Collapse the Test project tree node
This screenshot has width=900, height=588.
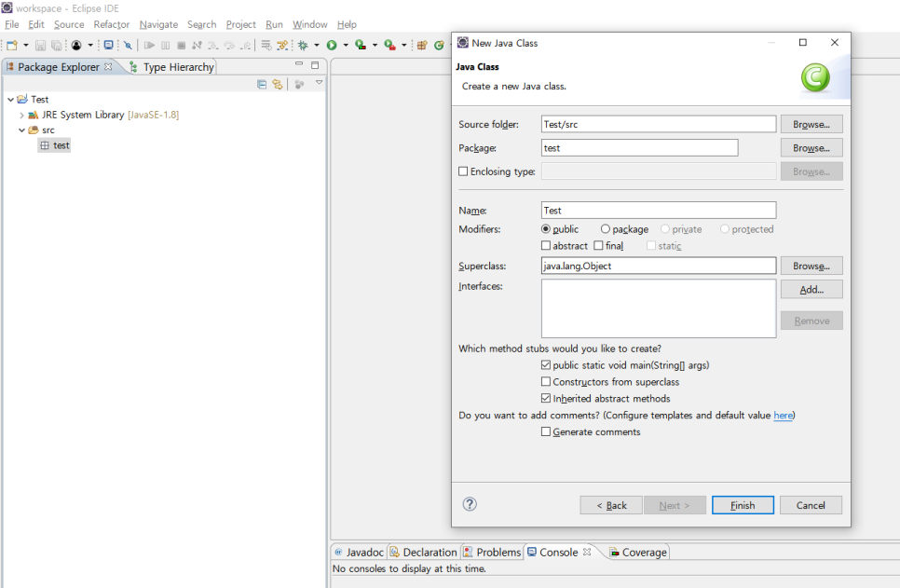10,100
